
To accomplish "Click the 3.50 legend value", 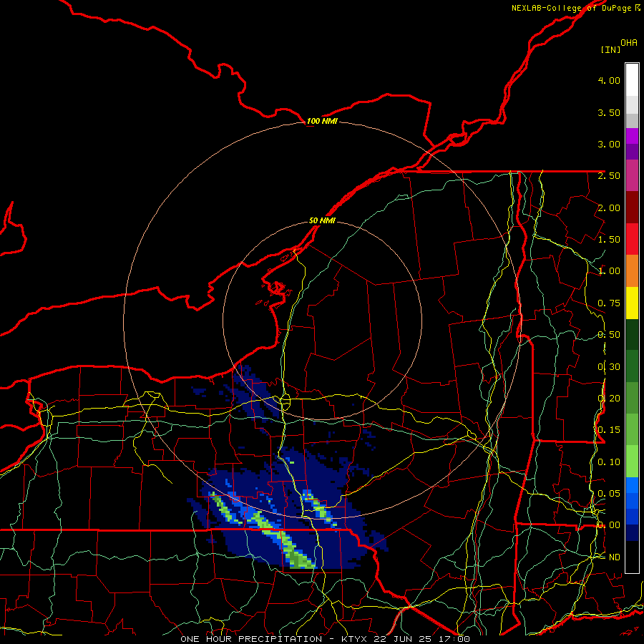I will 609,112.
